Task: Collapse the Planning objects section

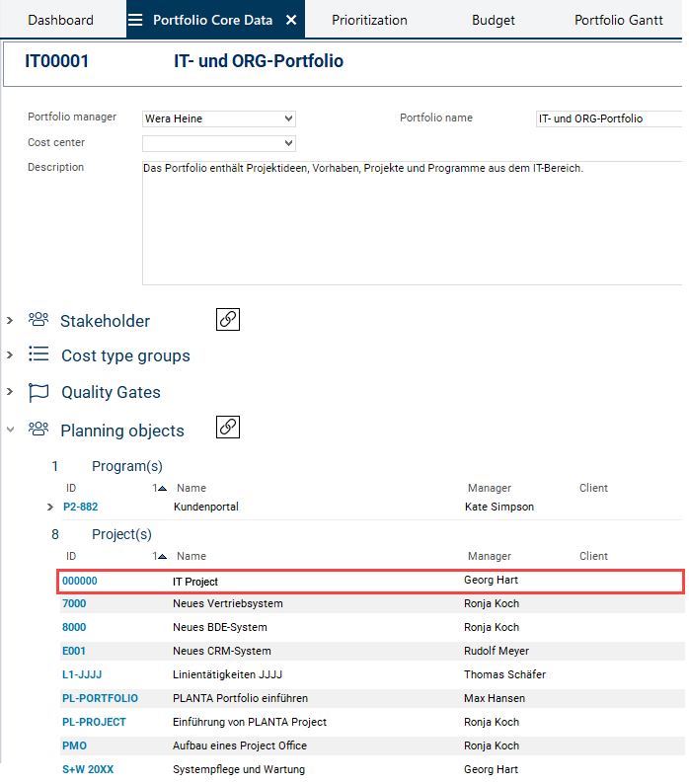Action: pyautogui.click(x=10, y=431)
